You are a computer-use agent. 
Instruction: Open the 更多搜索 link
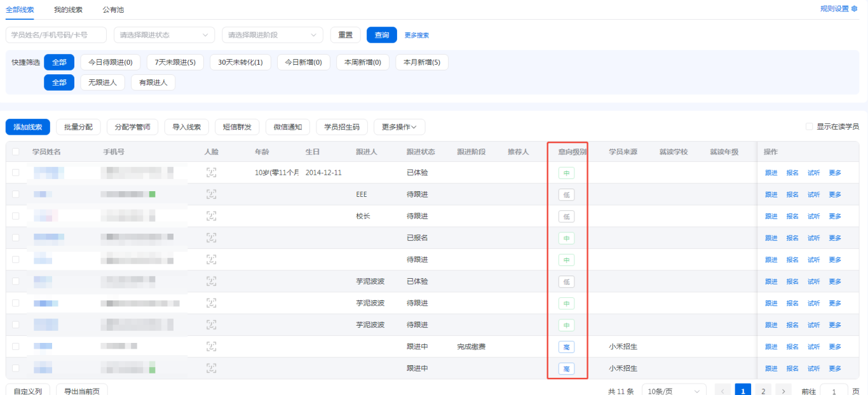pos(417,36)
